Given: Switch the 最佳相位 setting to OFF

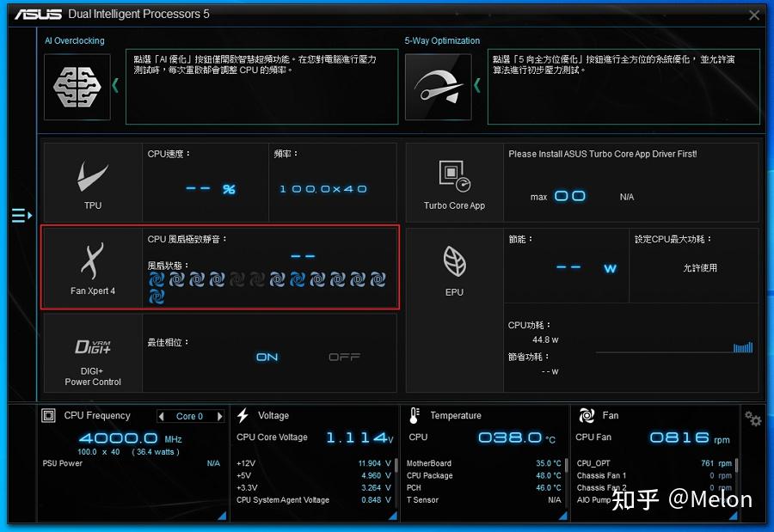Looking at the screenshot, I should [343, 357].
